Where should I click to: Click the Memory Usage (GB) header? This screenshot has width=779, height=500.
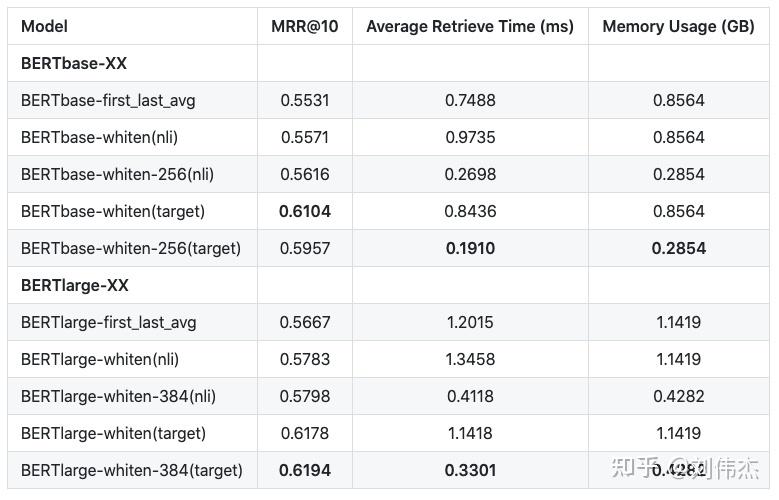point(679,26)
